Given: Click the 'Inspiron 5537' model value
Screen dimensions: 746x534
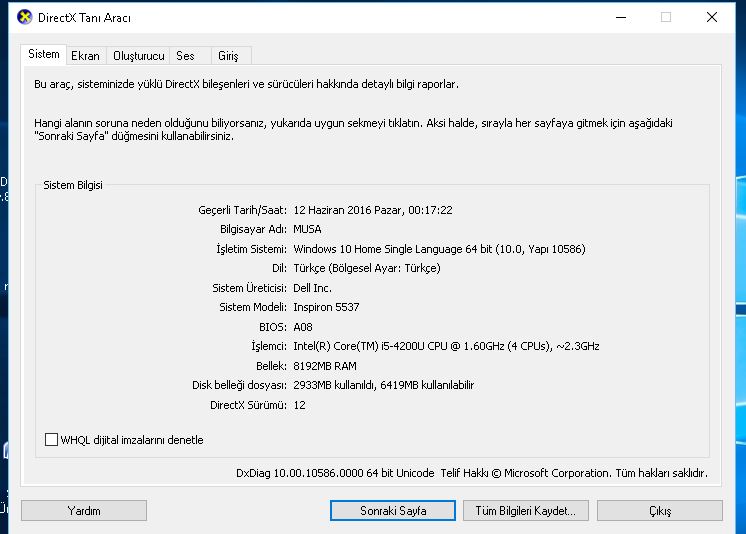Looking at the screenshot, I should coord(326,307).
